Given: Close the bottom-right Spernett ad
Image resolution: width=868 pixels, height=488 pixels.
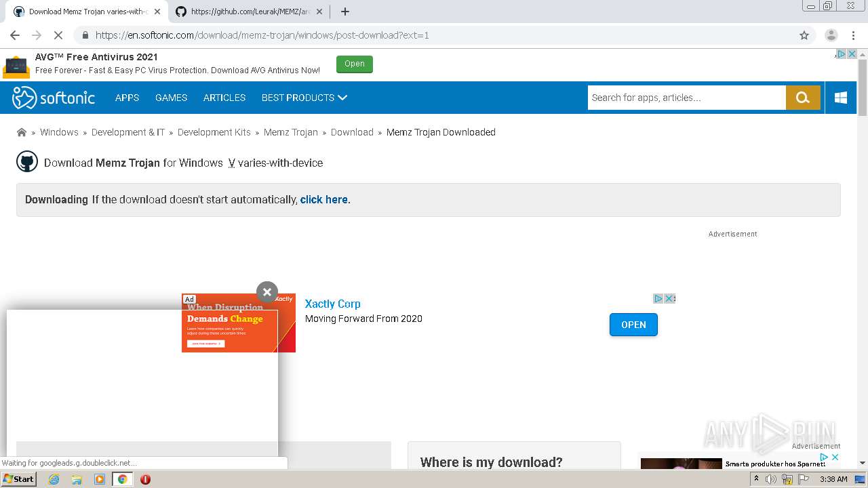Looking at the screenshot, I should coord(835,457).
